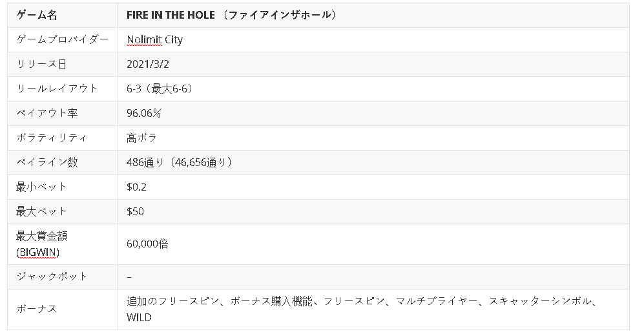The image size is (644, 336).
Task: Select the リリース日 label cell
Action: (63, 64)
